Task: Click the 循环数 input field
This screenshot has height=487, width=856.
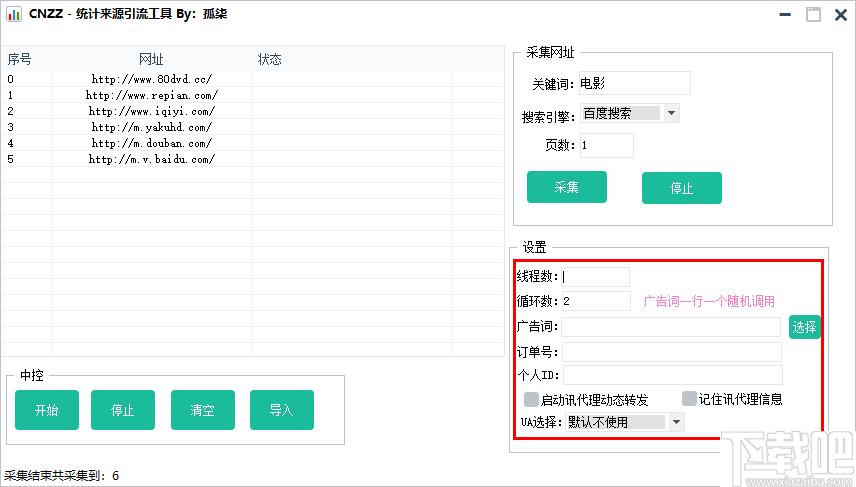Action: click(x=596, y=301)
